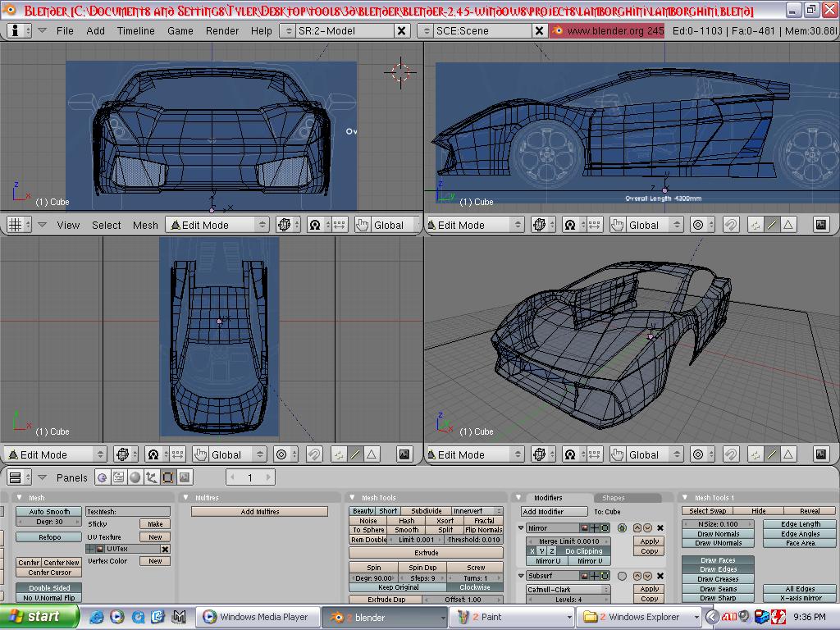Screen dimensions: 840x630
Task: Move the Mirror modifier down in stack
Action: pyautogui.click(x=648, y=527)
